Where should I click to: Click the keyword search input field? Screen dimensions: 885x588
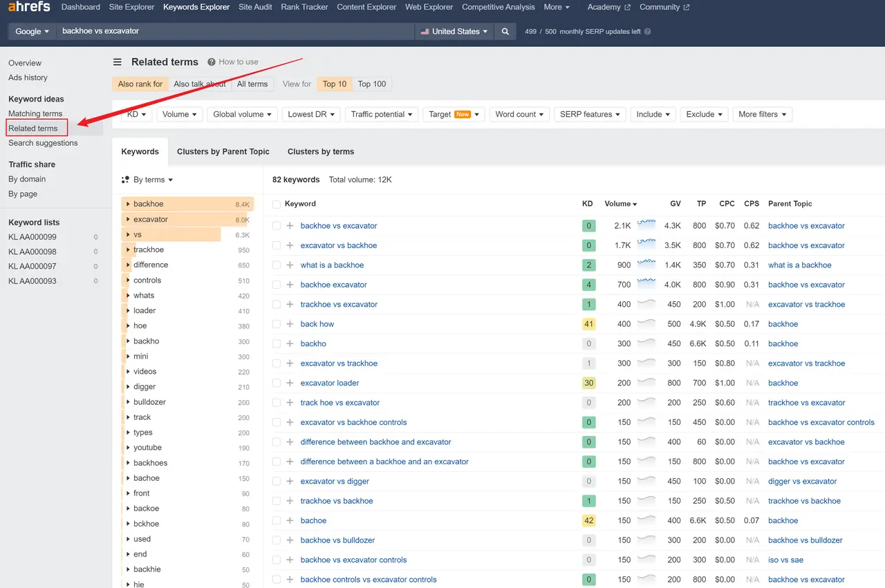click(x=235, y=31)
